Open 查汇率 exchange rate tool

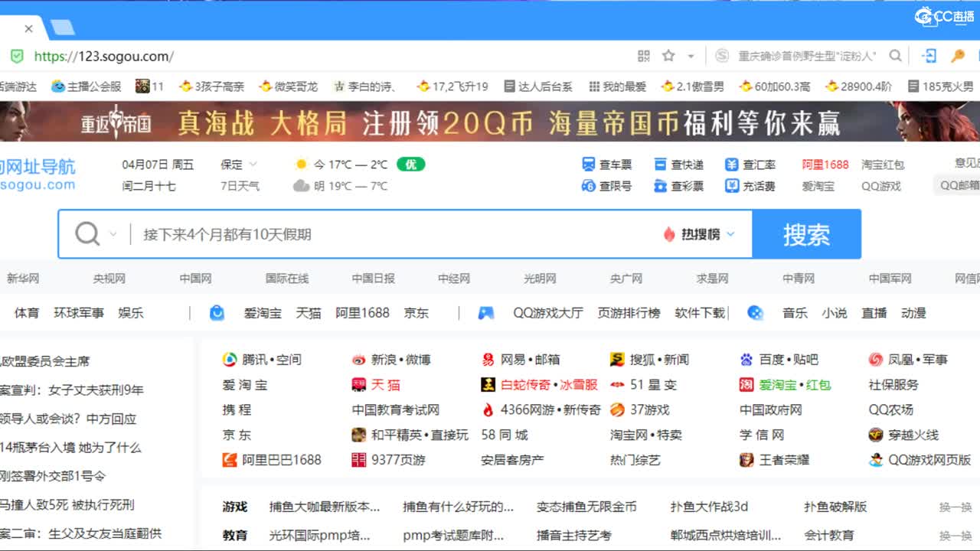[x=750, y=165]
